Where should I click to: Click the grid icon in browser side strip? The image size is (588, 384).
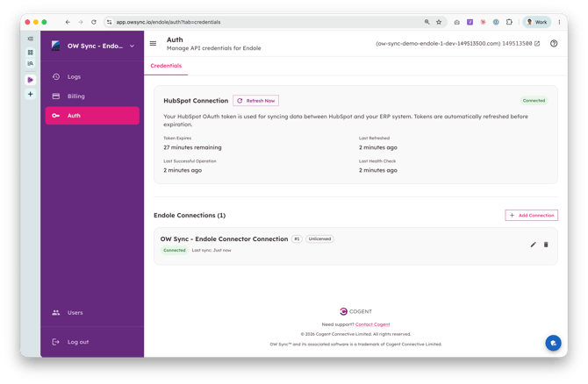coord(31,53)
